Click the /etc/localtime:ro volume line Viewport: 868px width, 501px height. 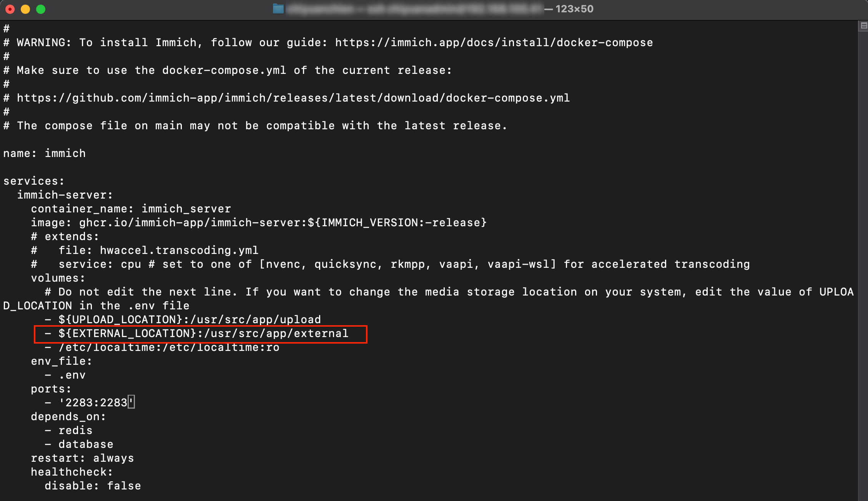[x=162, y=347]
